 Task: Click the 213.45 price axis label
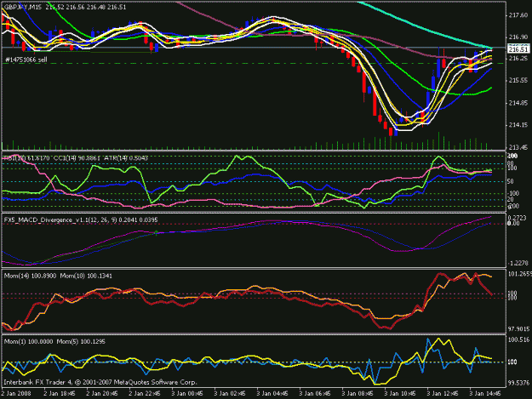tap(518, 147)
